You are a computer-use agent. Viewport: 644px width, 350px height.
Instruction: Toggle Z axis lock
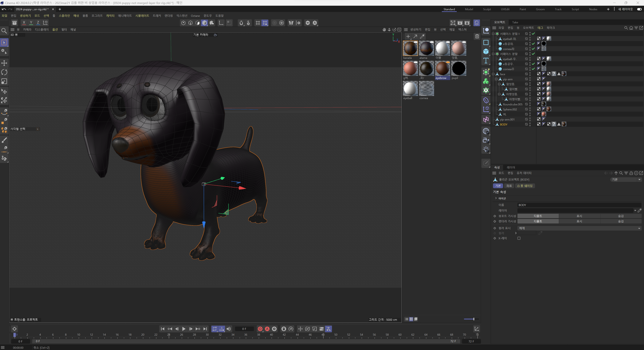click(38, 22)
